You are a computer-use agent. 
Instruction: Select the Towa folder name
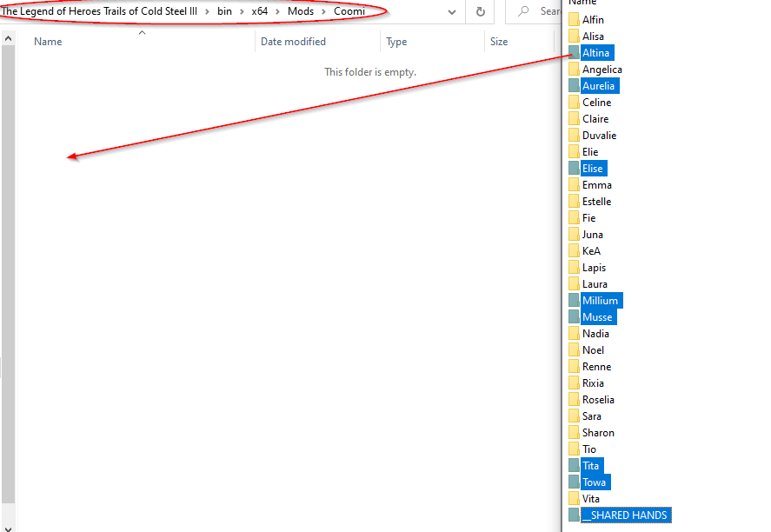point(594,482)
